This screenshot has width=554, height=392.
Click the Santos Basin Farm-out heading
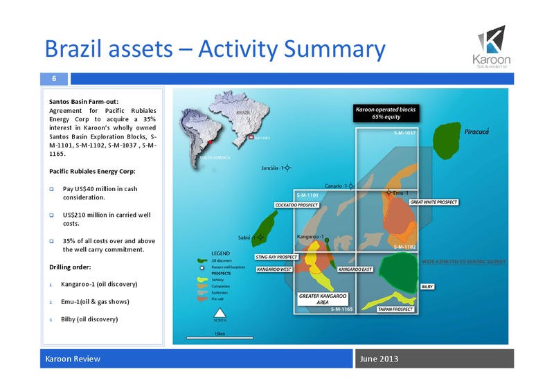tap(84, 101)
